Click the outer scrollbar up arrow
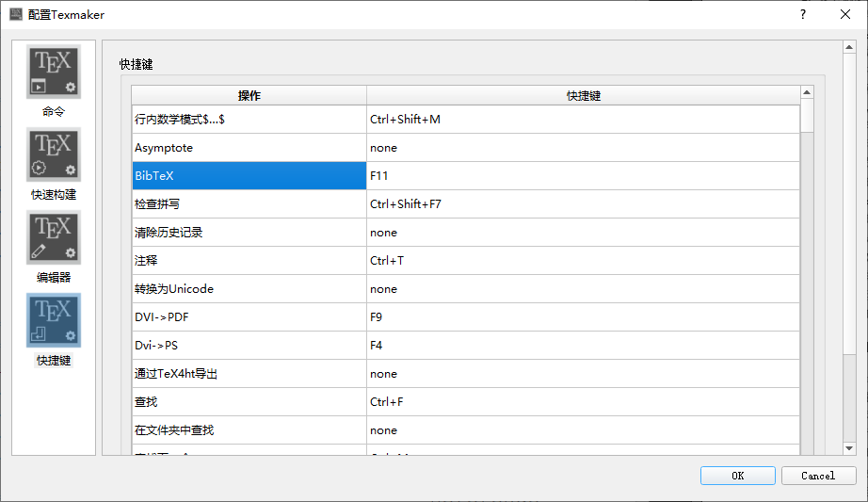Image resolution: width=868 pixels, height=502 pixels. [x=849, y=47]
